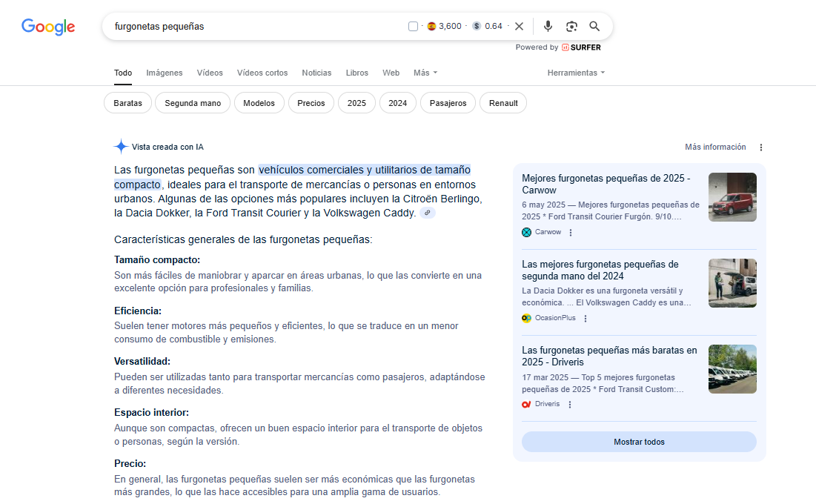Open the Libros tab
Image resolution: width=816 pixels, height=504 pixels.
(357, 73)
